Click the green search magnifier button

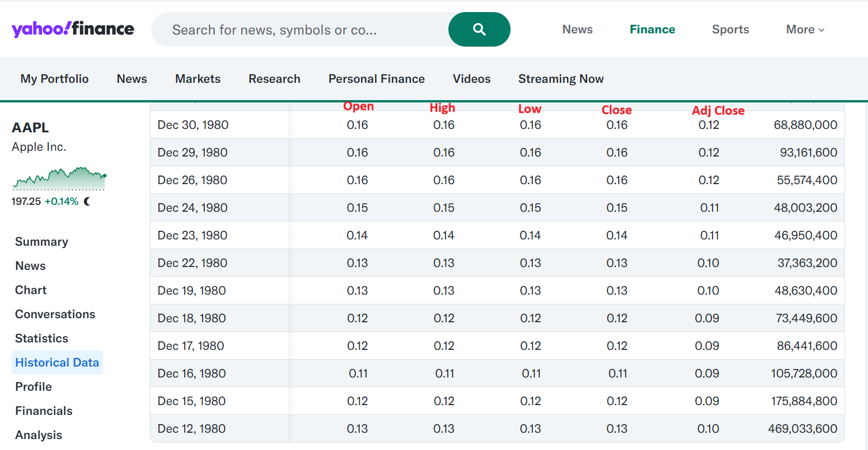479,29
